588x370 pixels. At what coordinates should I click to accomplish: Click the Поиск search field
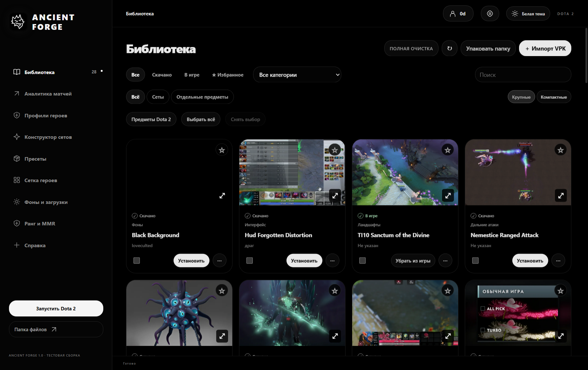523,75
